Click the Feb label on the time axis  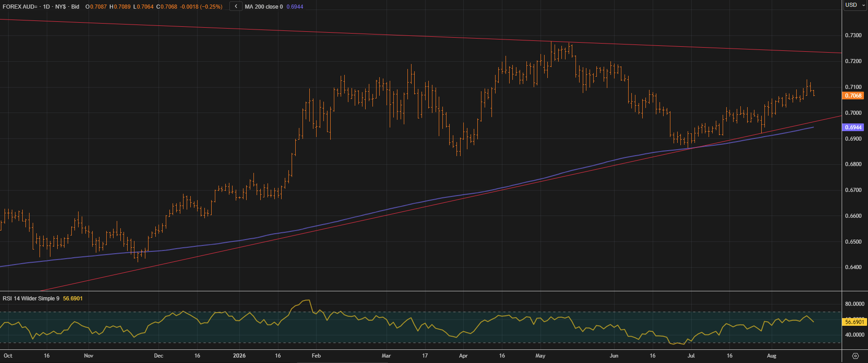[316, 356]
